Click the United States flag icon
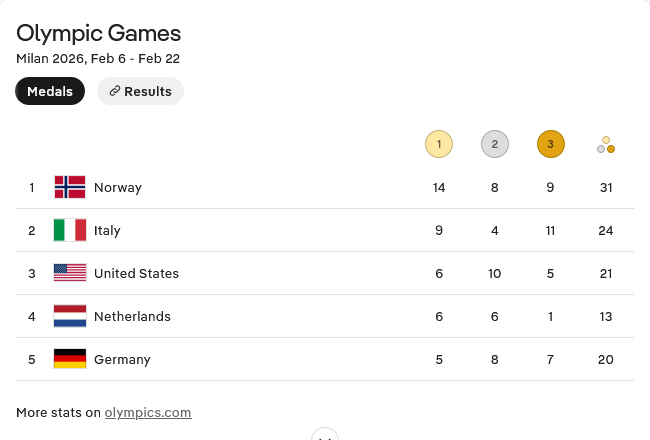Screen dimensions: 650x440 [70, 273]
